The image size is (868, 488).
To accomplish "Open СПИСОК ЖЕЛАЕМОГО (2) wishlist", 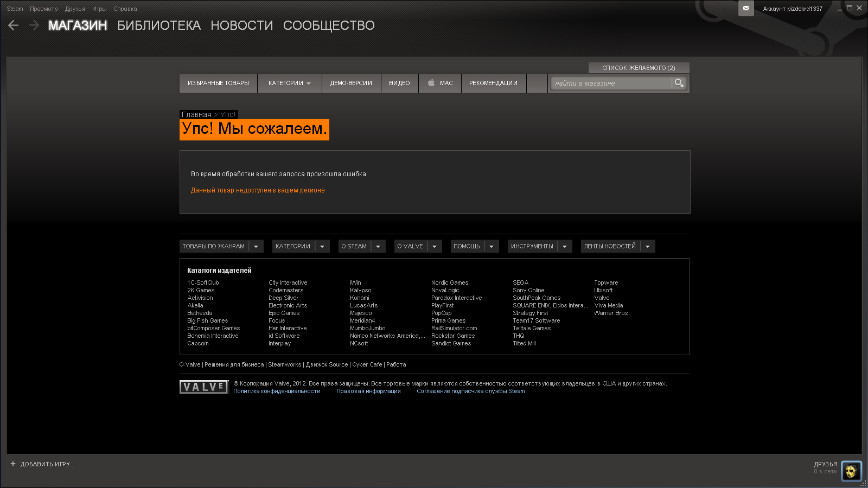I will point(639,68).
